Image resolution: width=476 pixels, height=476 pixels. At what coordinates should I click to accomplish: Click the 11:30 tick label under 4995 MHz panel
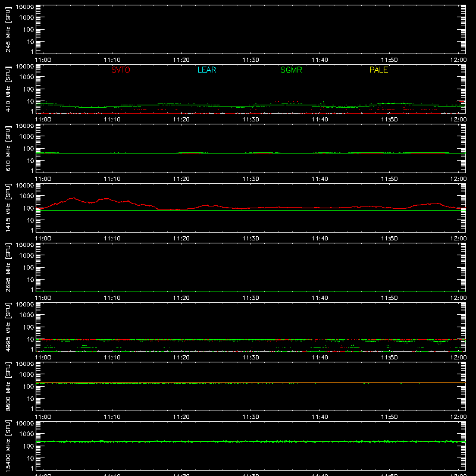(x=250, y=358)
